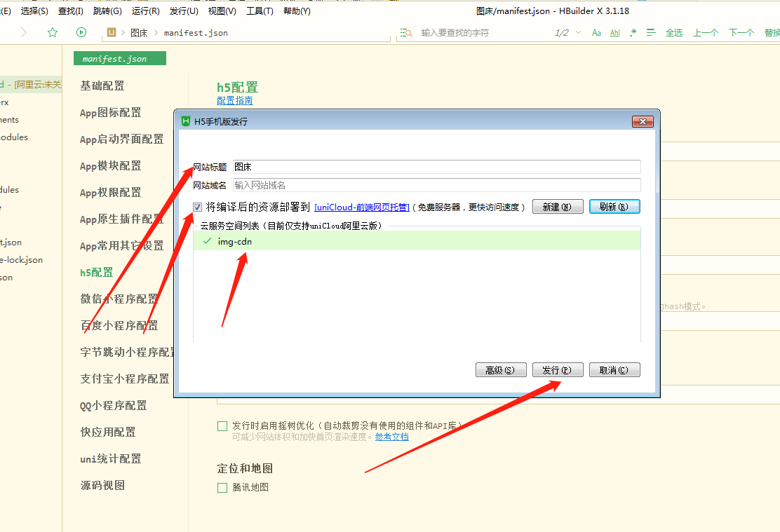Select App权限配置 in sidebar

[110, 193]
